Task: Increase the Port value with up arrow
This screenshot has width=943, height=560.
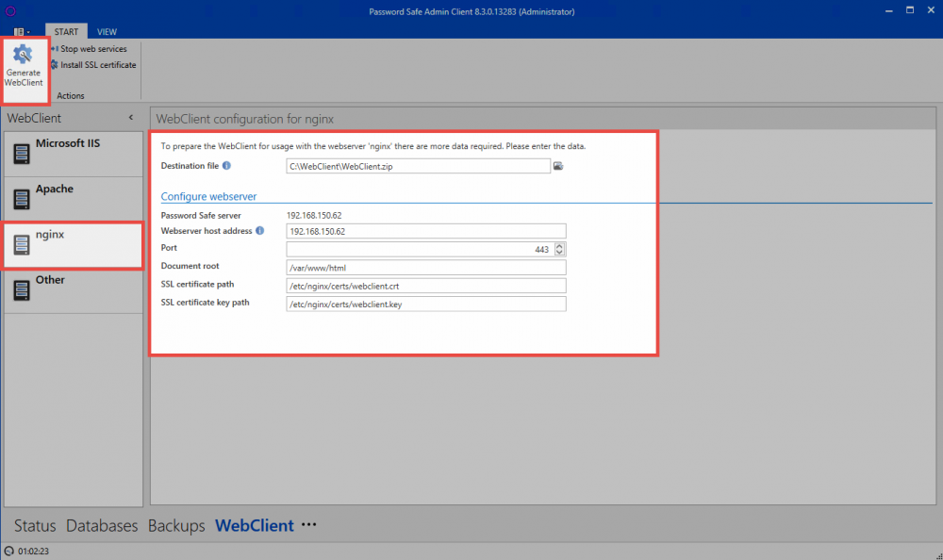Action: tap(559, 246)
